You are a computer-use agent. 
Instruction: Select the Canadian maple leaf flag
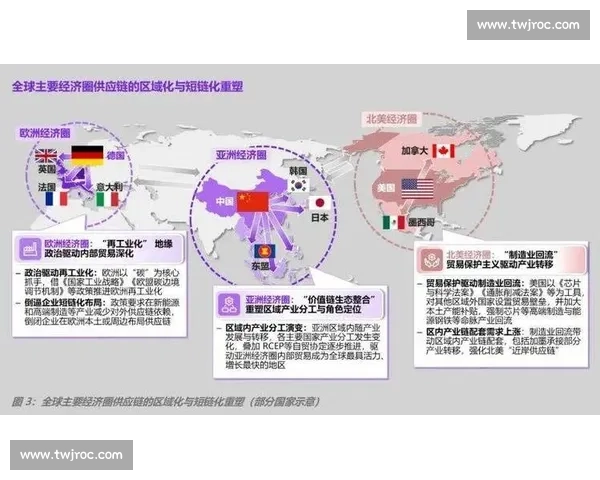443,151
